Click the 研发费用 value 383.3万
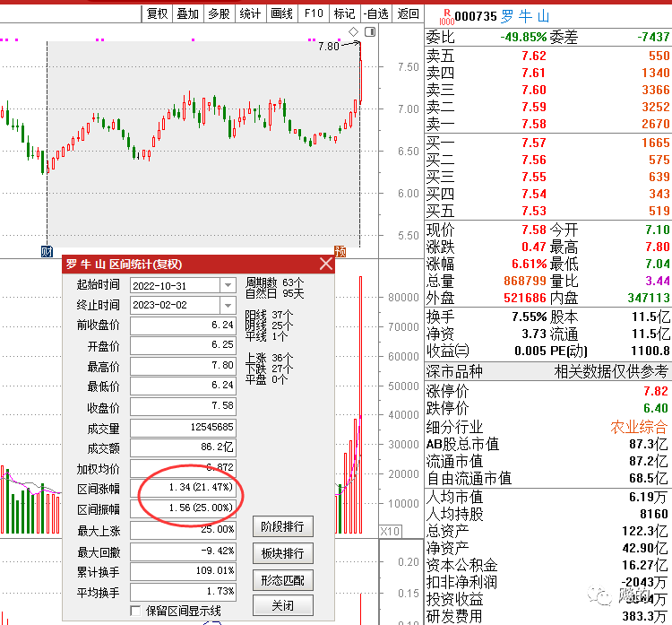Screen dimensions: 672x625 pyautogui.click(x=644, y=616)
